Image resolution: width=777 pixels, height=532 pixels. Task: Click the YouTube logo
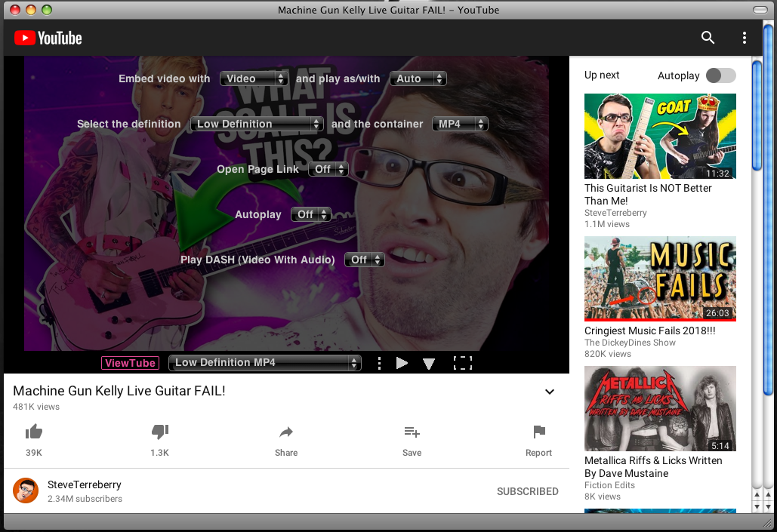click(48, 38)
